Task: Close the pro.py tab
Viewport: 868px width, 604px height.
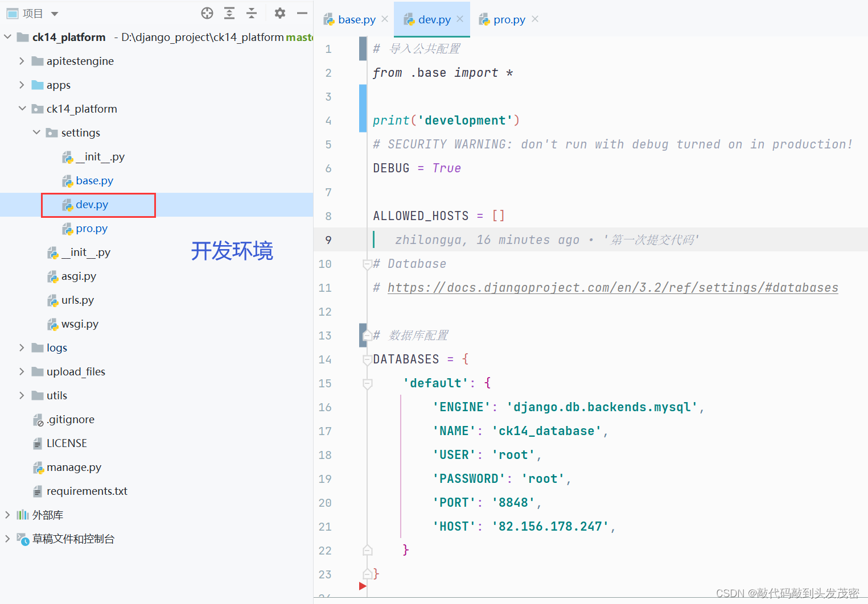Action: [x=535, y=19]
